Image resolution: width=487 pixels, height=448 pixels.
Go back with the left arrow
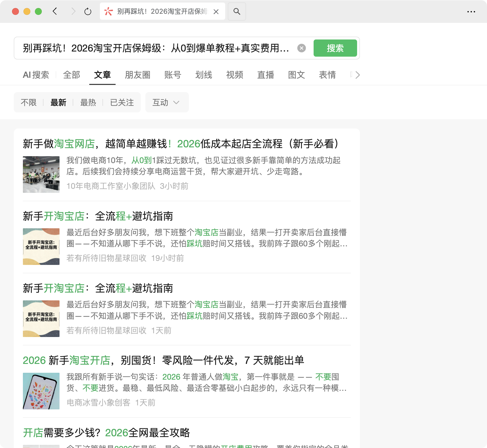(55, 11)
